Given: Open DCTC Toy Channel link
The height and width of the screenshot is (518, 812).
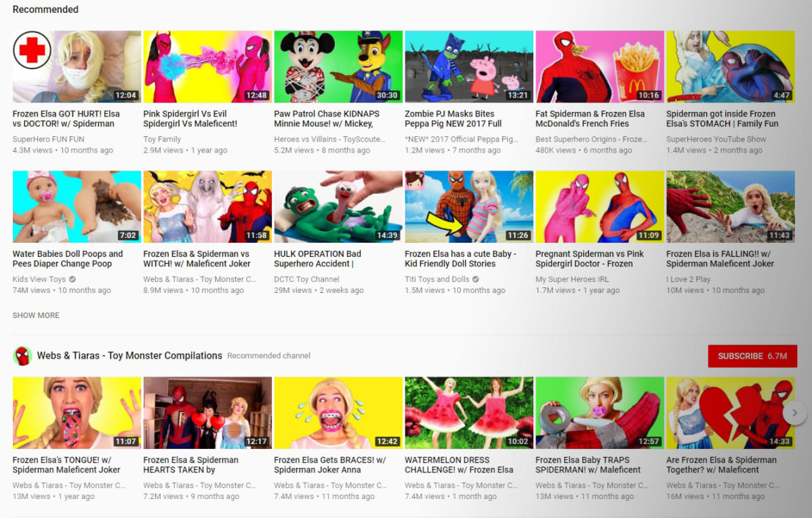Looking at the screenshot, I should point(306,279).
